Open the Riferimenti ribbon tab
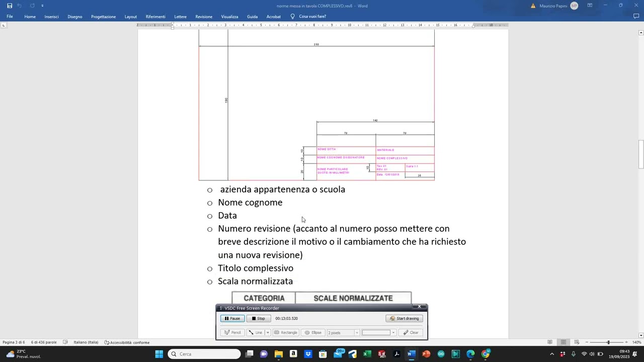Image resolution: width=644 pixels, height=362 pixels. [x=155, y=17]
